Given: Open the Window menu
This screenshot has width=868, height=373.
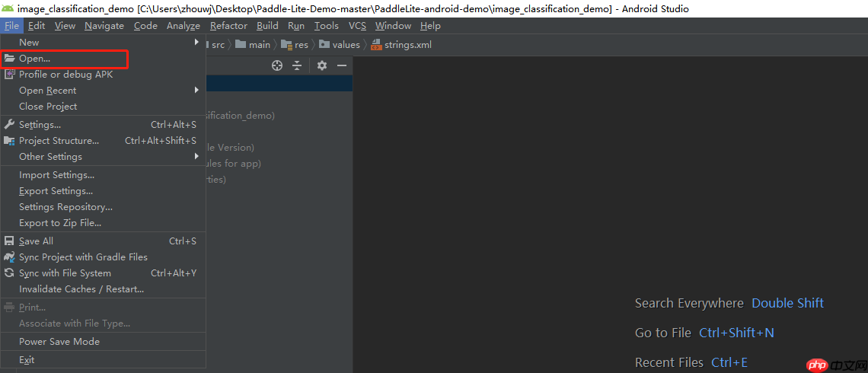Looking at the screenshot, I should (x=393, y=25).
